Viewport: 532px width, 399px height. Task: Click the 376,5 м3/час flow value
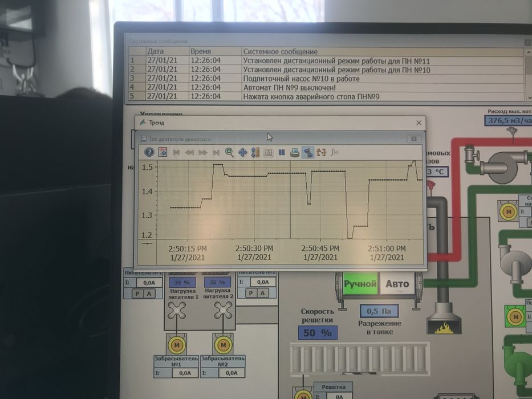point(508,120)
